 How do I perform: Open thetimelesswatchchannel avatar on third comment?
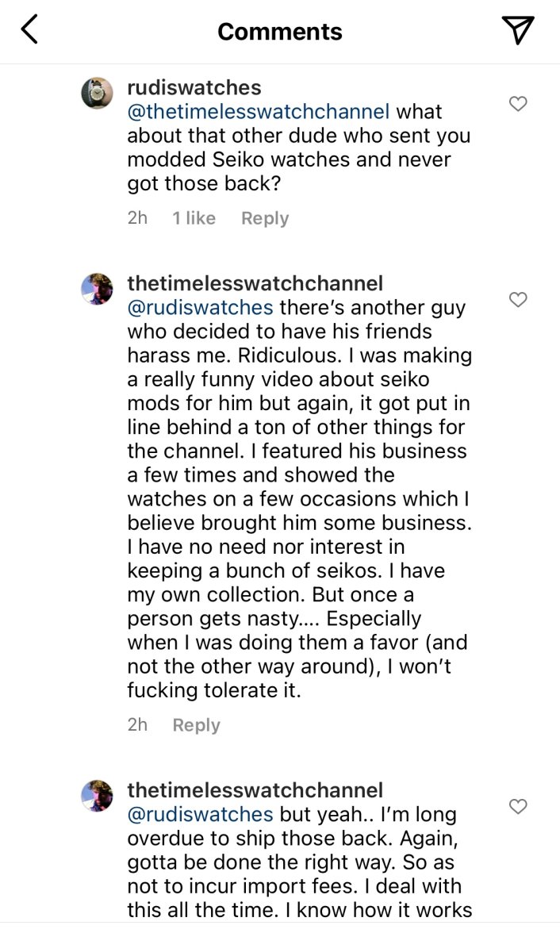tap(98, 796)
